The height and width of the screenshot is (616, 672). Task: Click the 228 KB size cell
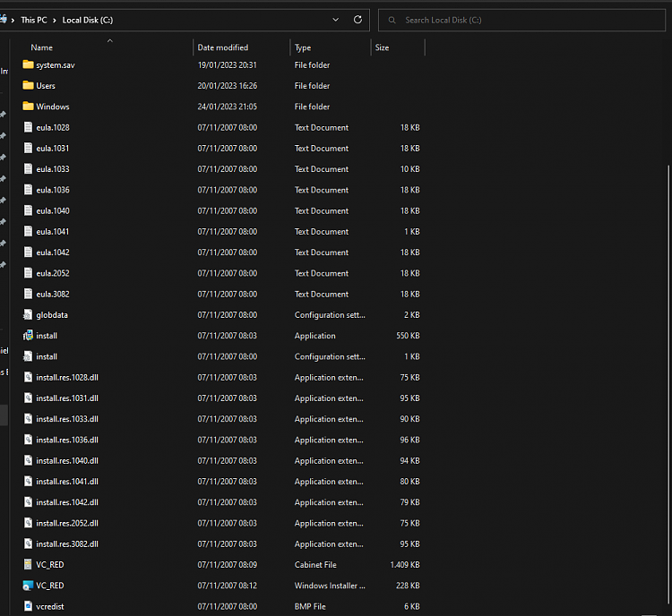point(408,586)
